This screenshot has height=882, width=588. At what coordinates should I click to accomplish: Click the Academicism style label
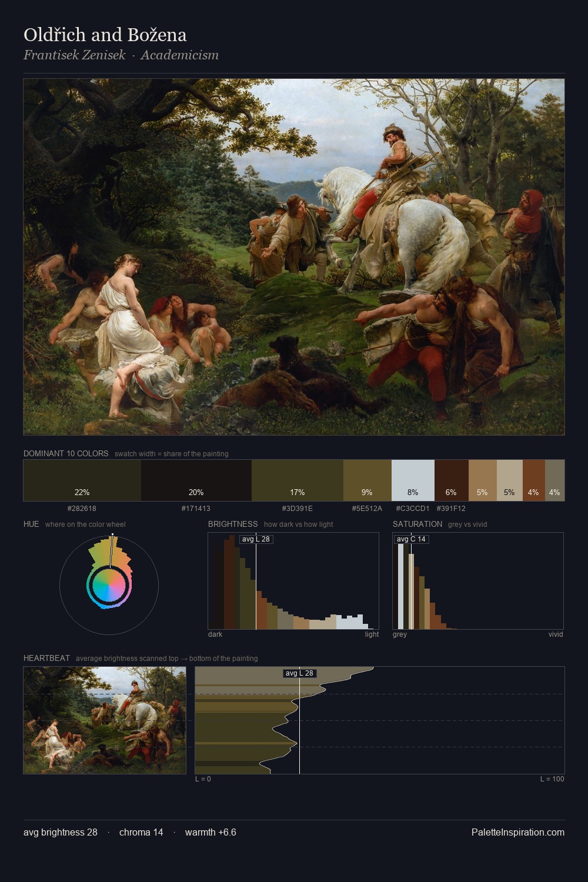point(179,55)
